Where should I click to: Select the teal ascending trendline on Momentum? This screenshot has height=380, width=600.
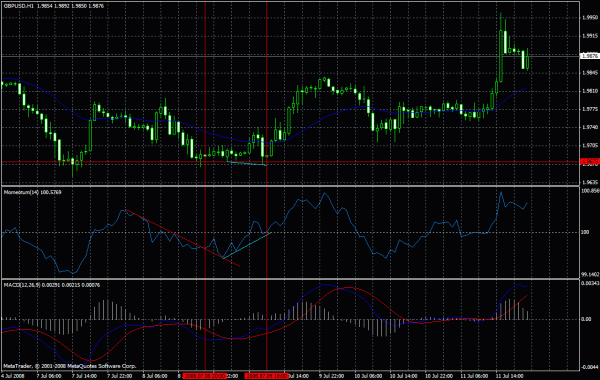[247, 245]
